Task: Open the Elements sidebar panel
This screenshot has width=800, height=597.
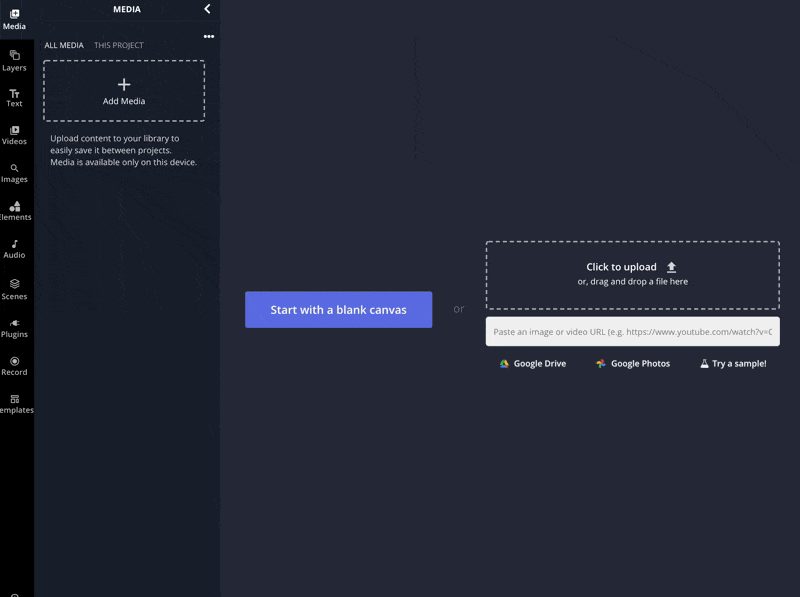Action: pos(14,210)
